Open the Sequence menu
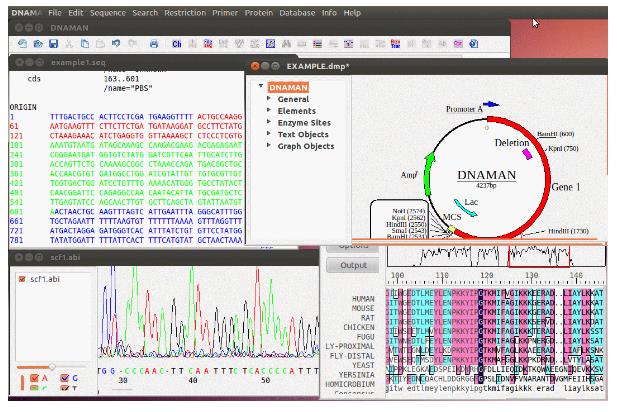Image resolution: width=617 pixels, height=412 pixels. (x=107, y=13)
